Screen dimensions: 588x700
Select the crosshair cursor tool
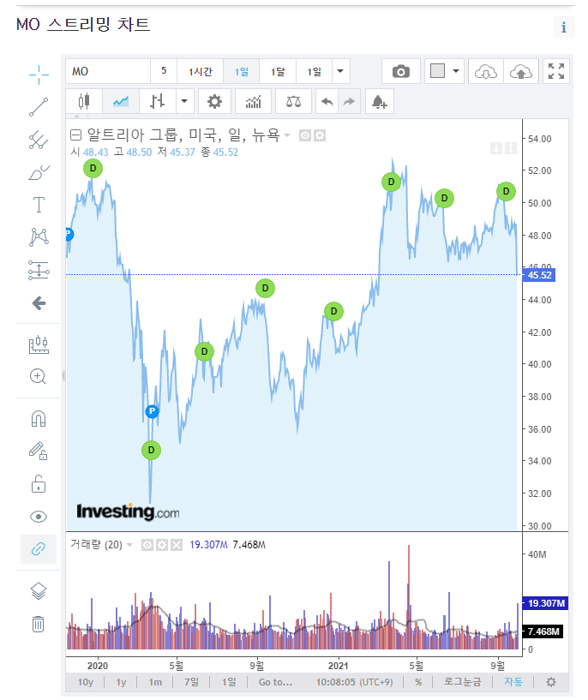(x=39, y=75)
